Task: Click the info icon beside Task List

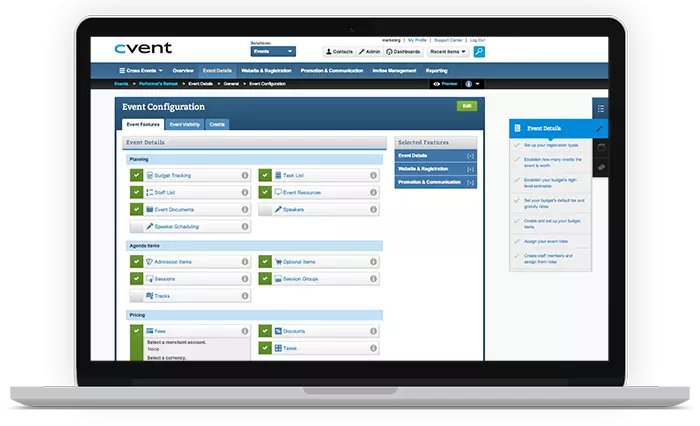Action: click(373, 175)
